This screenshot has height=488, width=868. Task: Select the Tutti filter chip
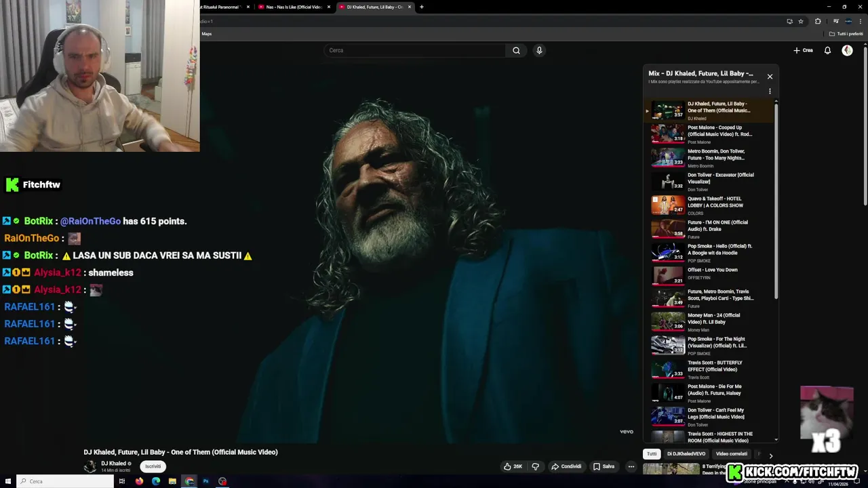652,454
